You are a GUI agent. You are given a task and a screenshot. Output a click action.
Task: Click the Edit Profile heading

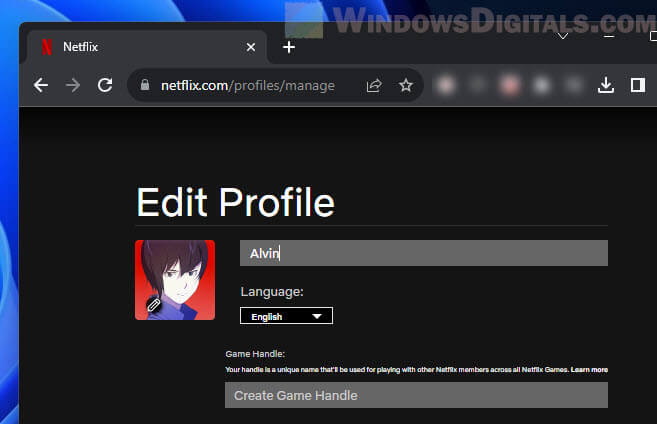[236, 202]
